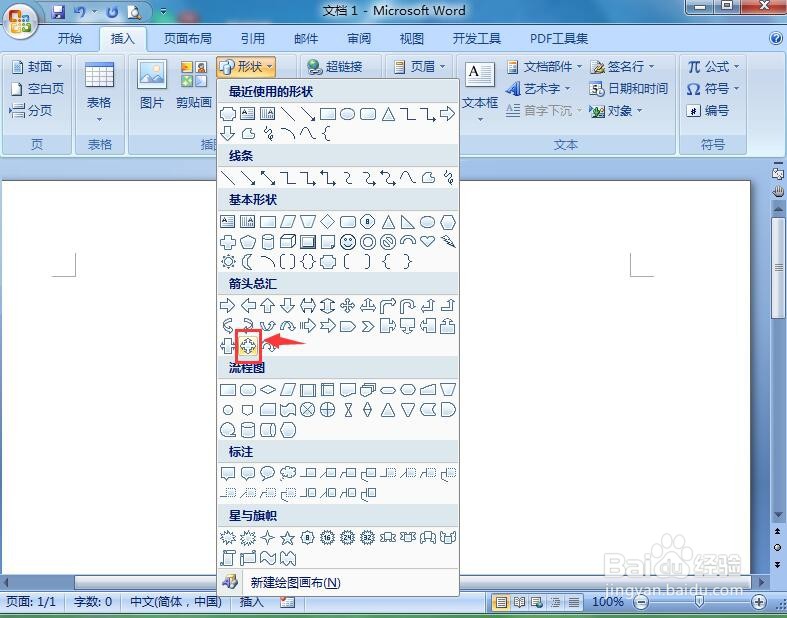Insert a 分页 page break
787x618 pixels.
click(31, 110)
